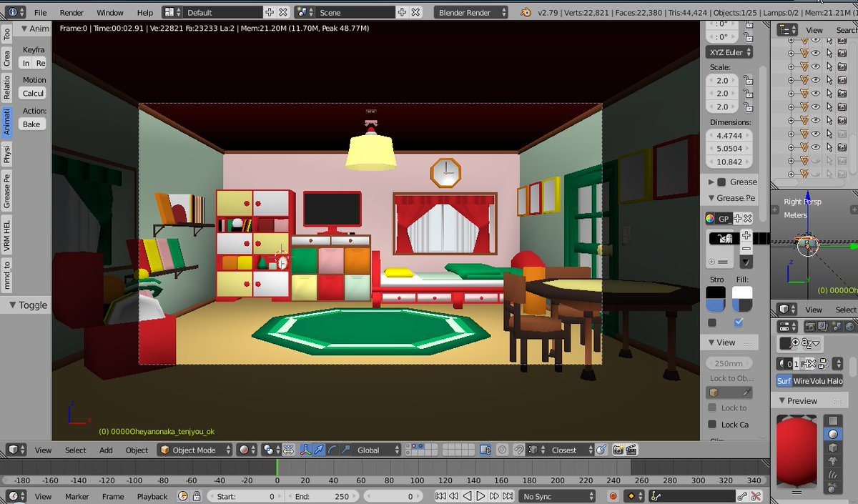Select the hair strands preview type
This screenshot has height=504, width=858.
[x=833, y=475]
